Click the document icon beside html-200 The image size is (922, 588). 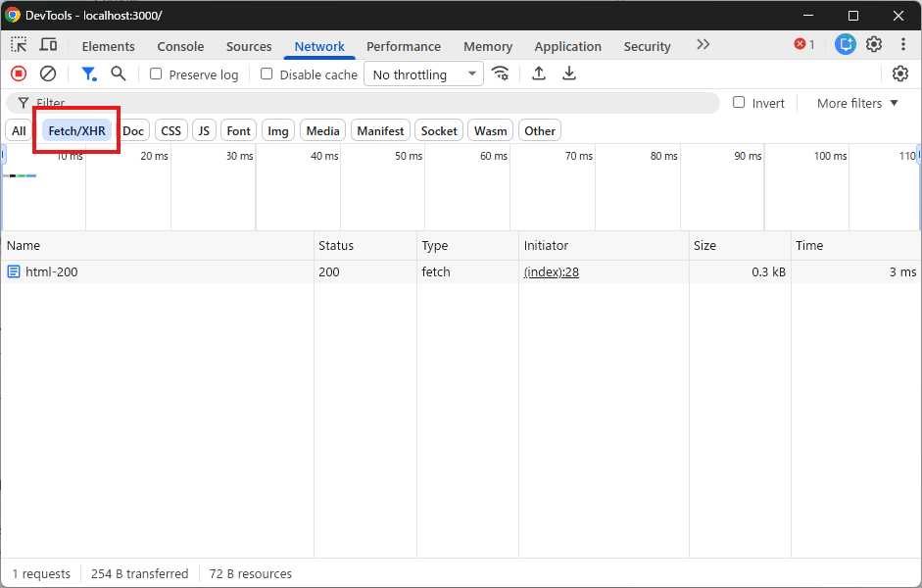click(13, 271)
